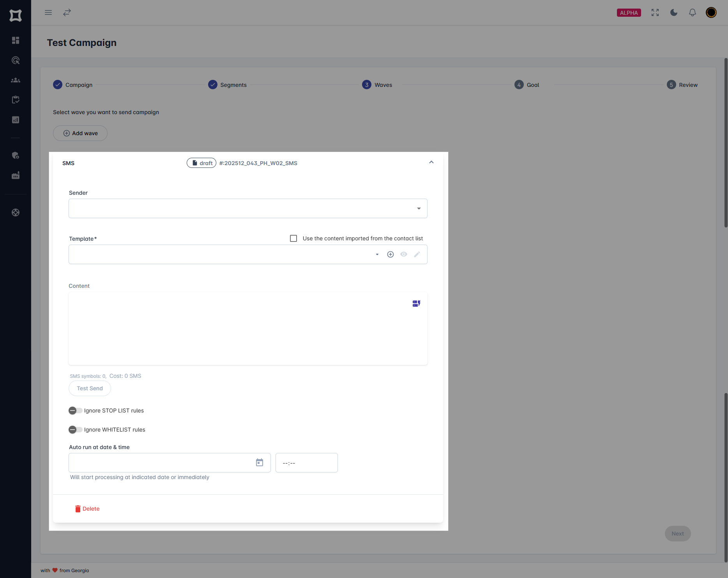This screenshot has height=578, width=728.
Task: Collapse the SMS wave card
Action: (x=431, y=162)
